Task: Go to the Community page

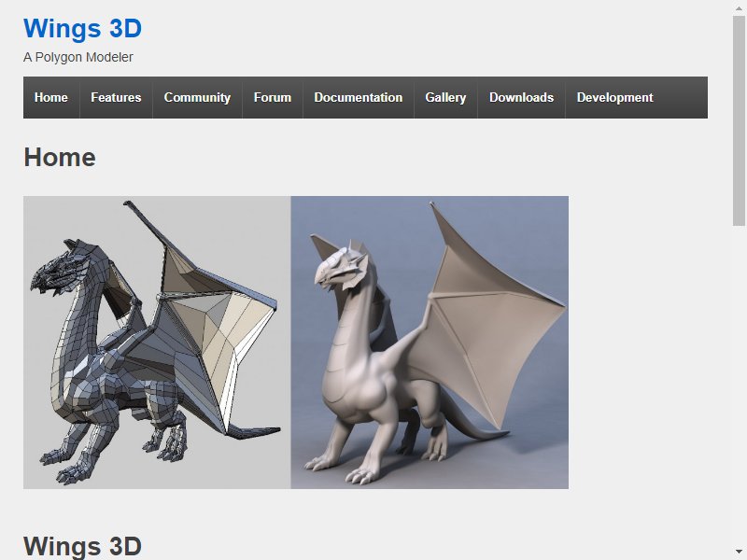Action: click(197, 98)
